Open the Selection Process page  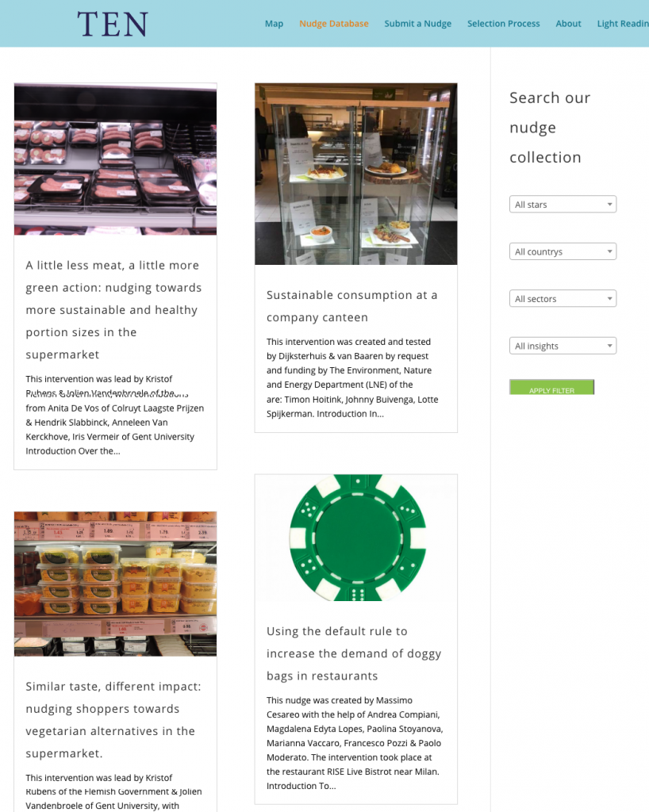[x=503, y=24]
